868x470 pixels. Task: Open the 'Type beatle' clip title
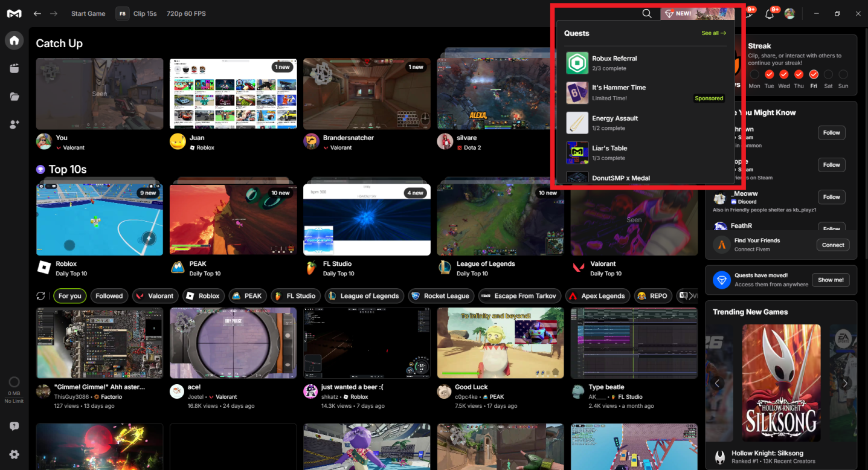click(x=606, y=387)
